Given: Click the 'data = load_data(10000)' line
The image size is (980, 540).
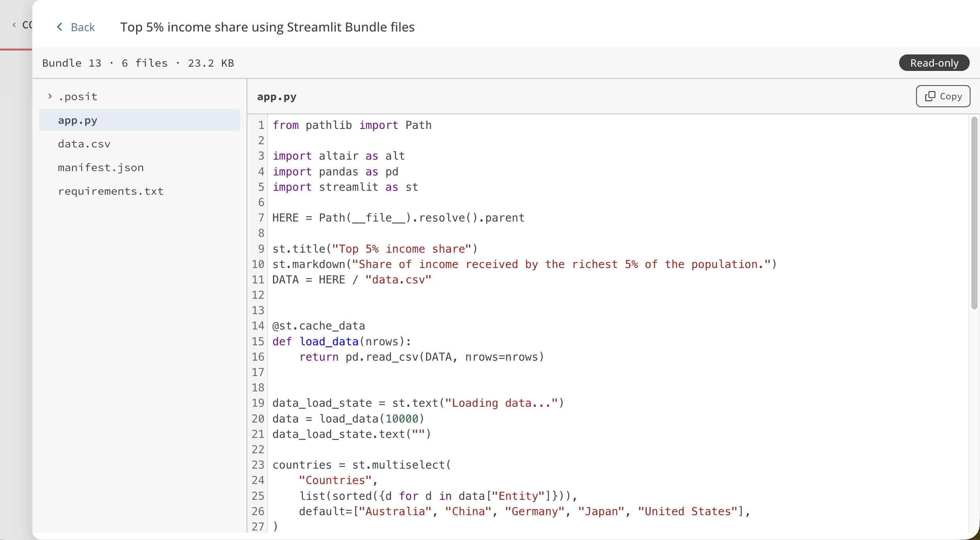Looking at the screenshot, I should [348, 419].
